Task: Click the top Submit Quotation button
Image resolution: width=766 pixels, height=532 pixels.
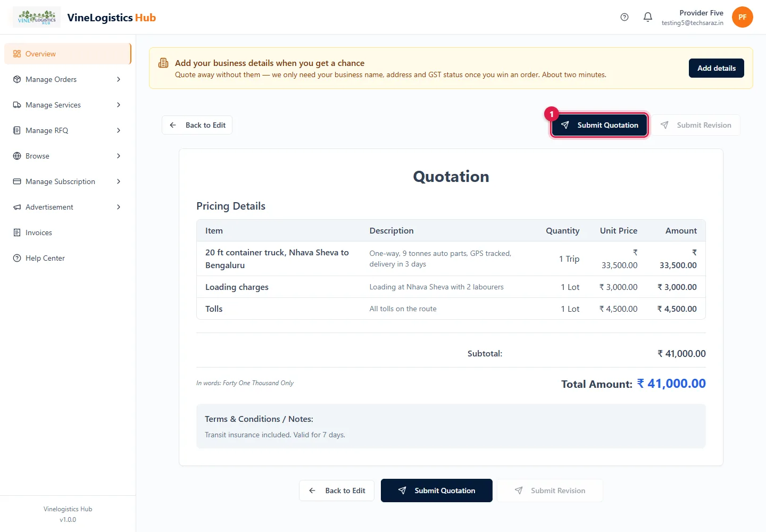Action: coord(599,125)
